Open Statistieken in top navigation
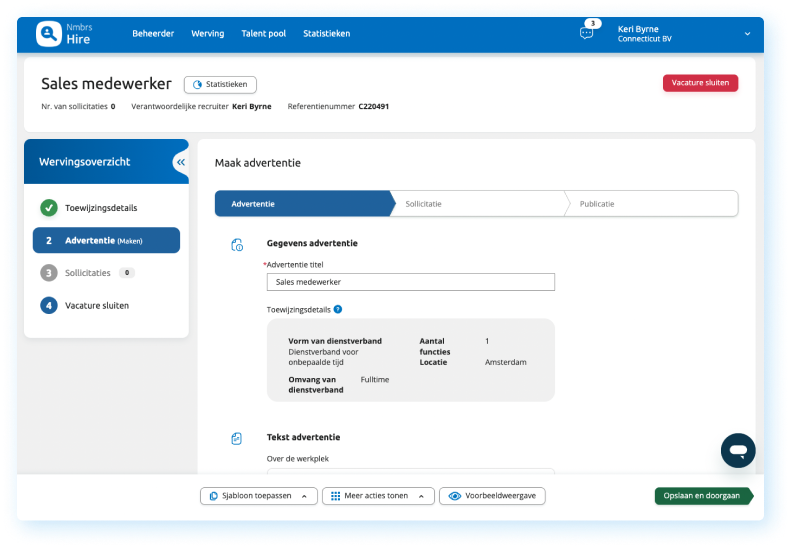The width and height of the screenshot is (792, 548). point(326,33)
